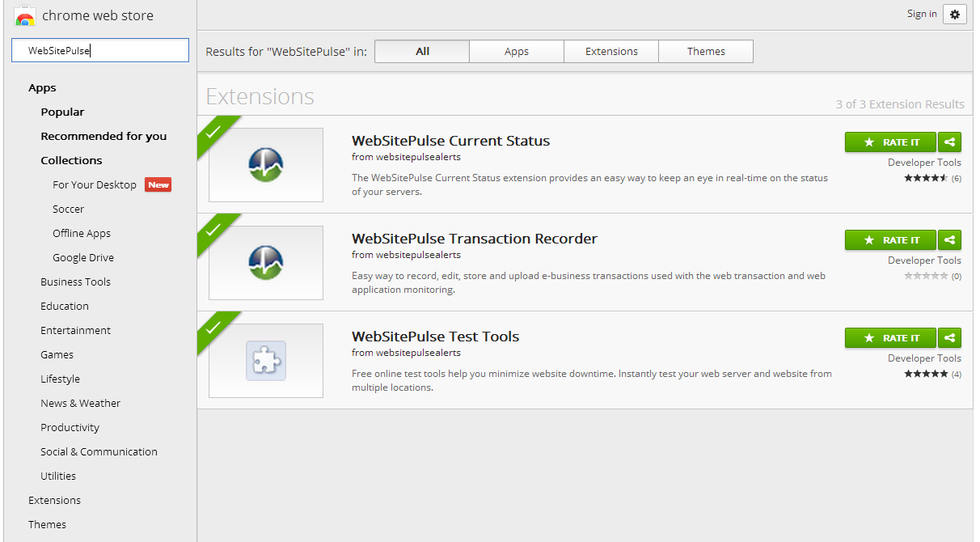Open Recommended for you section
This screenshot has width=980, height=542.
pos(103,136)
